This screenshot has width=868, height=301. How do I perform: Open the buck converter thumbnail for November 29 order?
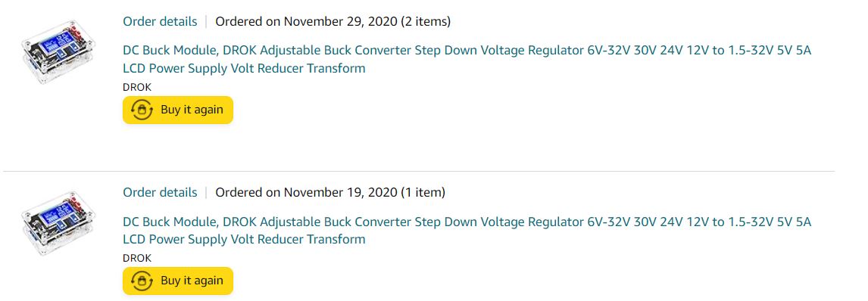pyautogui.click(x=58, y=52)
